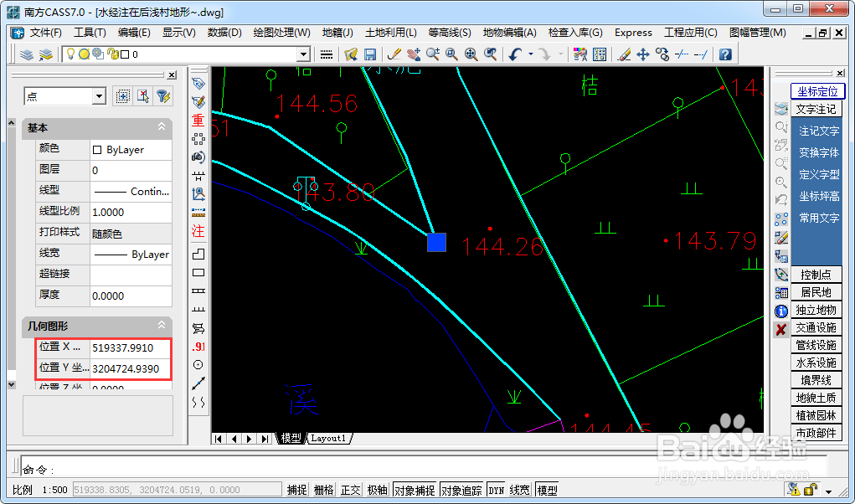Click the 水系设施 button in right panel

pyautogui.click(x=816, y=363)
